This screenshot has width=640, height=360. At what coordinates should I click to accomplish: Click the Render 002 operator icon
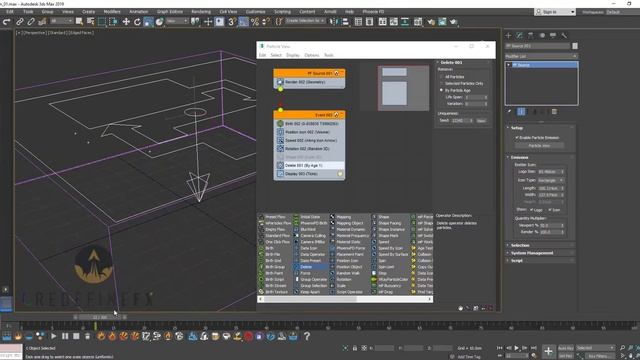(x=280, y=82)
